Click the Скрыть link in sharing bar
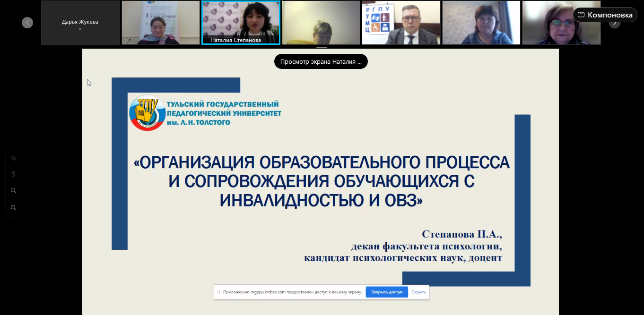 pyautogui.click(x=418, y=292)
